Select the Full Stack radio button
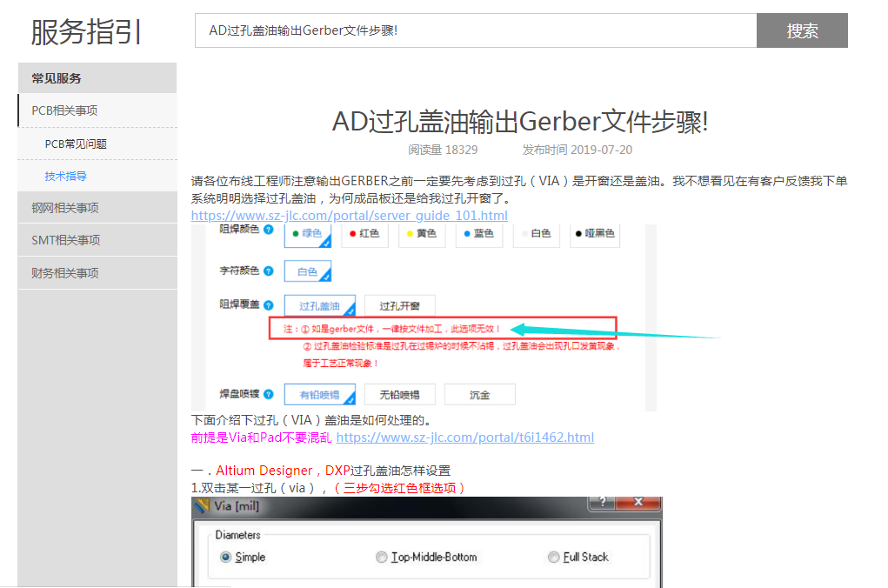 pos(554,557)
